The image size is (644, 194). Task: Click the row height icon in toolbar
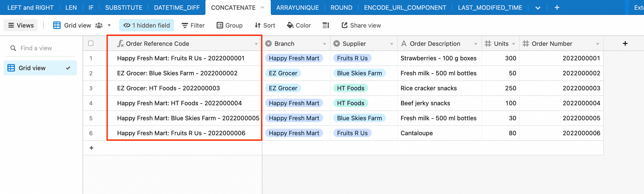[x=326, y=25]
